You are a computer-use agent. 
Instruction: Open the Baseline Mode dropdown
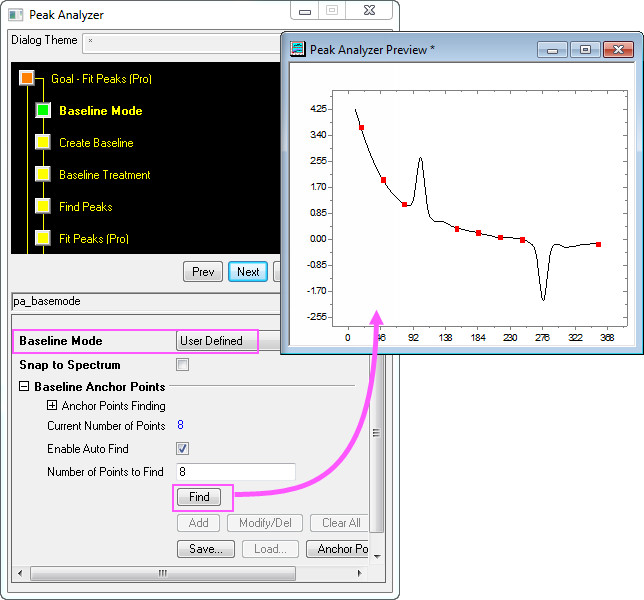[x=216, y=341]
